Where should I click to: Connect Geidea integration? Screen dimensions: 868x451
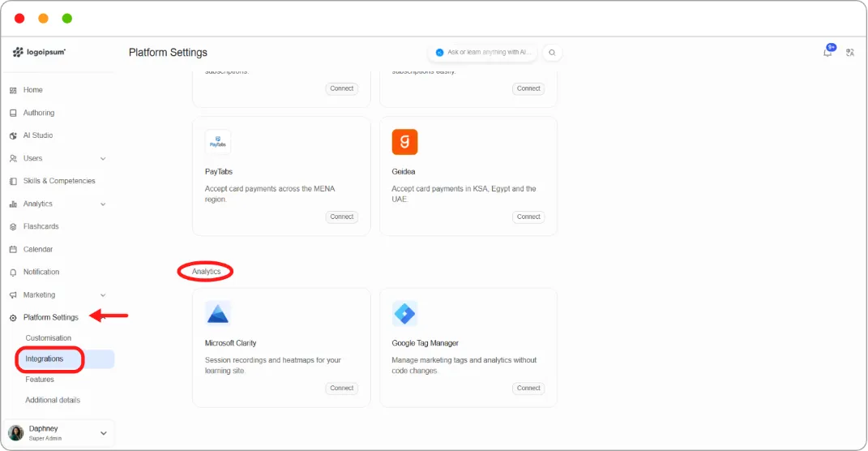[528, 217]
